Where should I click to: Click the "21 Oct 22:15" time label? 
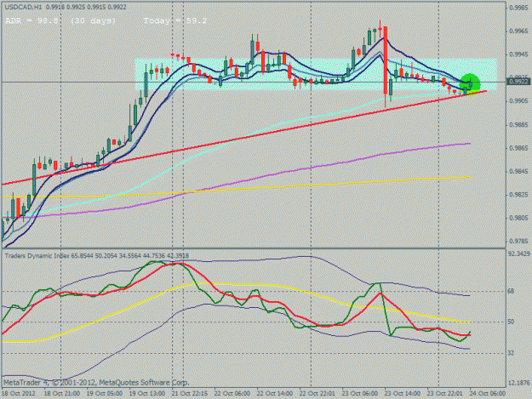coord(190,394)
